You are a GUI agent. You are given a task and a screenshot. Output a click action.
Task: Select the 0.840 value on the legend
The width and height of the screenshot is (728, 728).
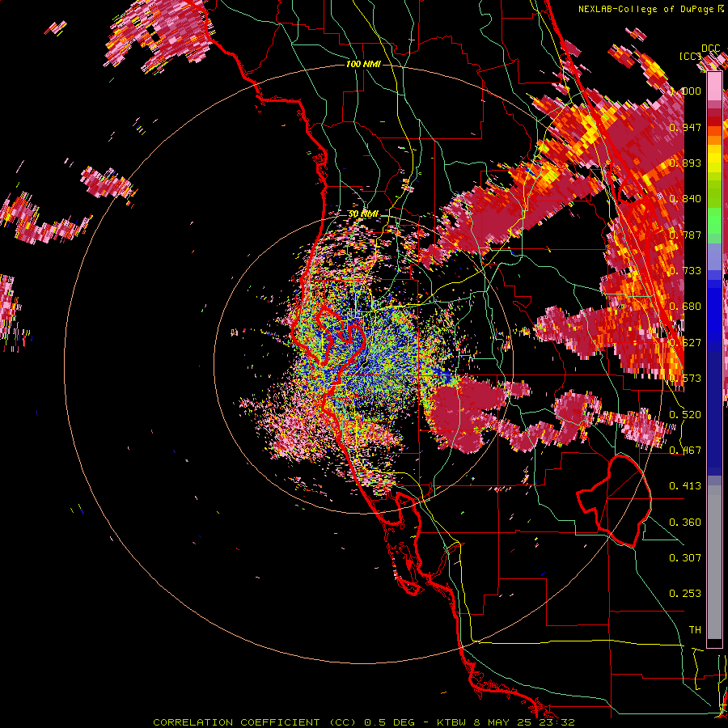tap(685, 199)
